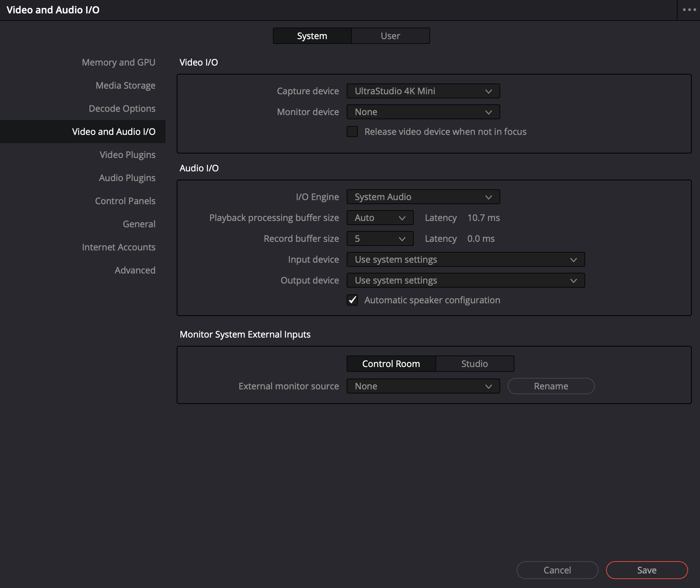Open Decode Options in sidebar
This screenshot has width=700, height=588.
click(x=122, y=108)
